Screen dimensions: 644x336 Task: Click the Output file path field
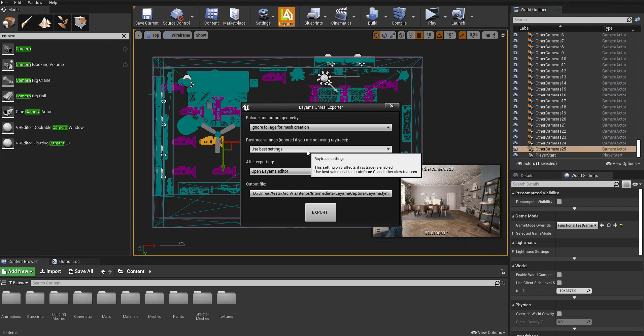320,194
